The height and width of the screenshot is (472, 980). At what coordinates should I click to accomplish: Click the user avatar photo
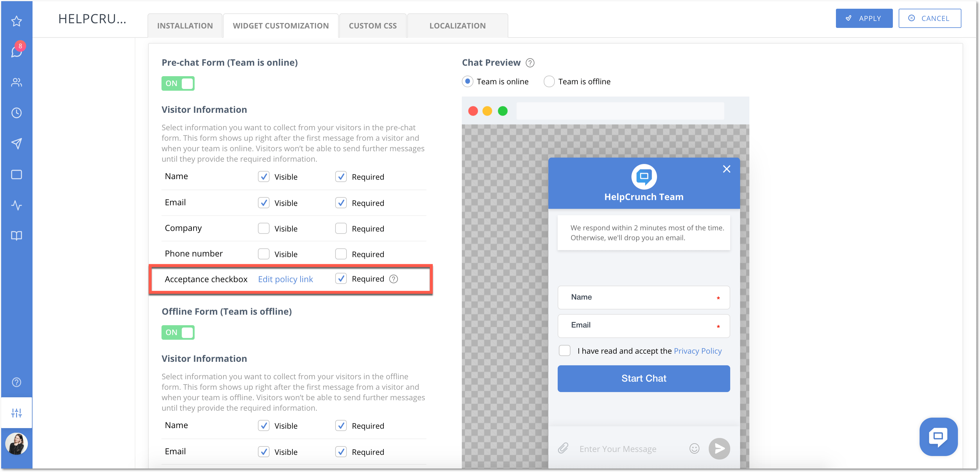pyautogui.click(x=16, y=444)
